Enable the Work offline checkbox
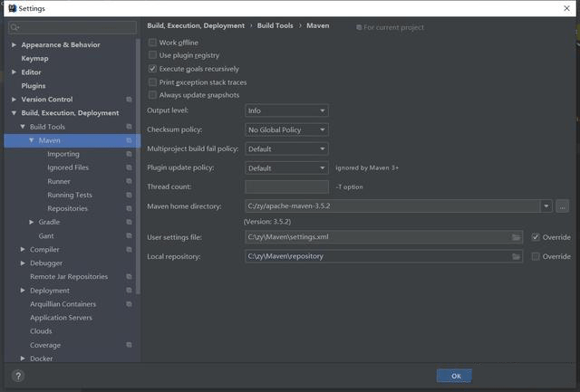Screen dimensions: 580x392 click(152, 43)
